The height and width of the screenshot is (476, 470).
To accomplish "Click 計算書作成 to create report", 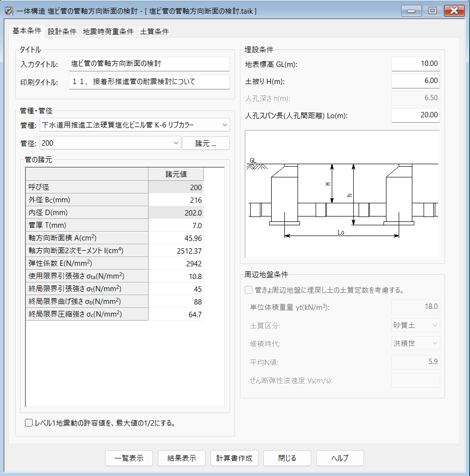I will pyautogui.click(x=235, y=458).
